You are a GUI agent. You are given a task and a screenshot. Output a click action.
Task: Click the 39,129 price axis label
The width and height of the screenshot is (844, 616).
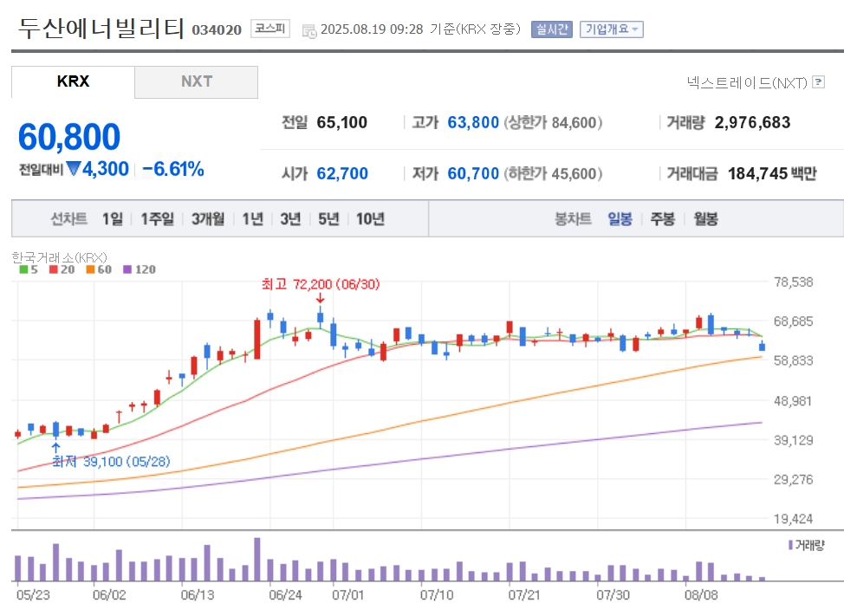click(x=793, y=440)
